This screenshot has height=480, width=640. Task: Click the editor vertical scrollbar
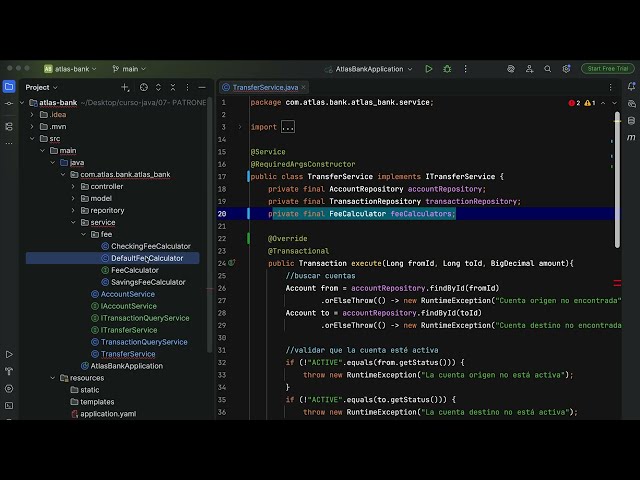(x=617, y=180)
